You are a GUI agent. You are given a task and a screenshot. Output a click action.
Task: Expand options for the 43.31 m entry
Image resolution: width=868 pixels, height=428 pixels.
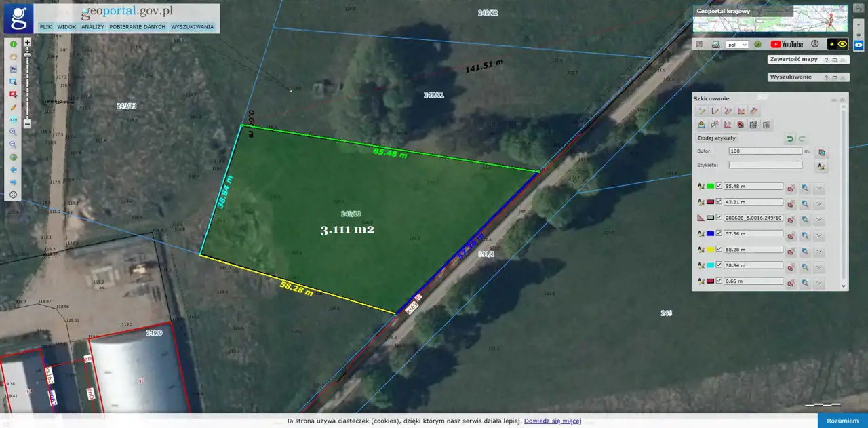click(819, 202)
